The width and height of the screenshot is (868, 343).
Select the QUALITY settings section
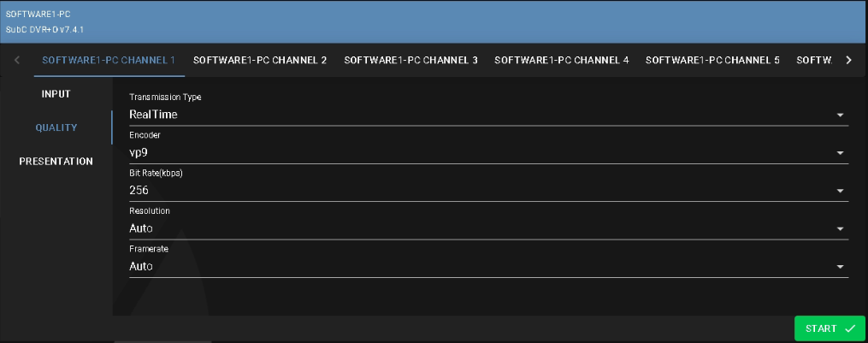pos(56,127)
